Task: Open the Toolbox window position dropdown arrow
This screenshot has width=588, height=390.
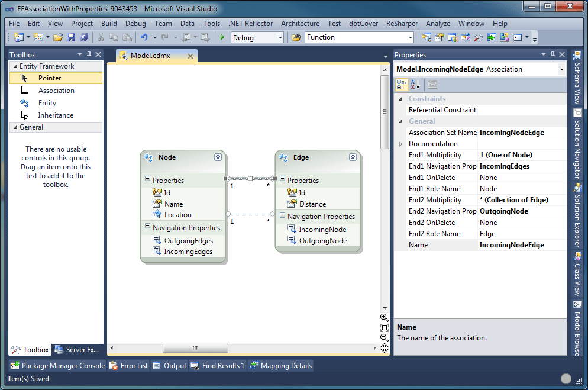Action: pos(79,55)
